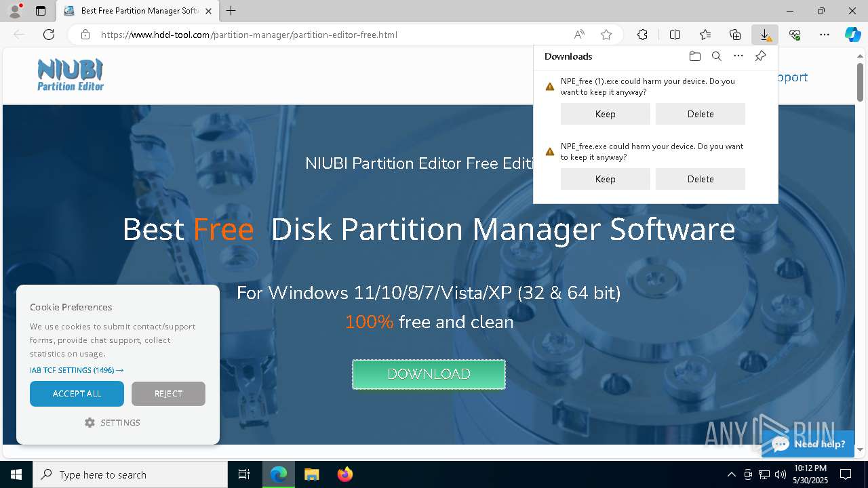Refresh the current page
The height and width of the screenshot is (488, 868).
49,35
